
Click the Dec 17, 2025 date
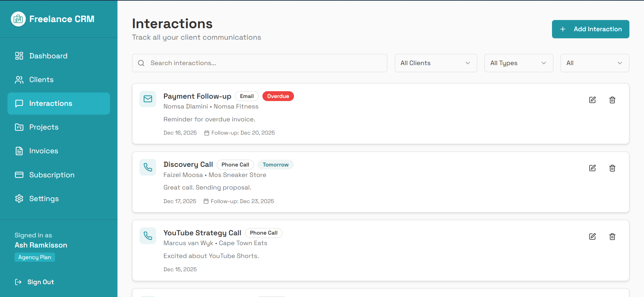click(x=180, y=201)
